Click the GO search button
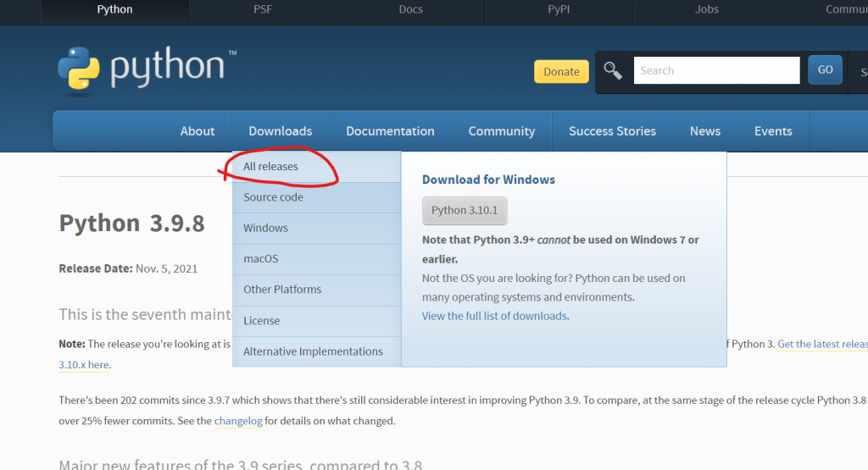Screen dimensions: 868x470 click(x=825, y=69)
